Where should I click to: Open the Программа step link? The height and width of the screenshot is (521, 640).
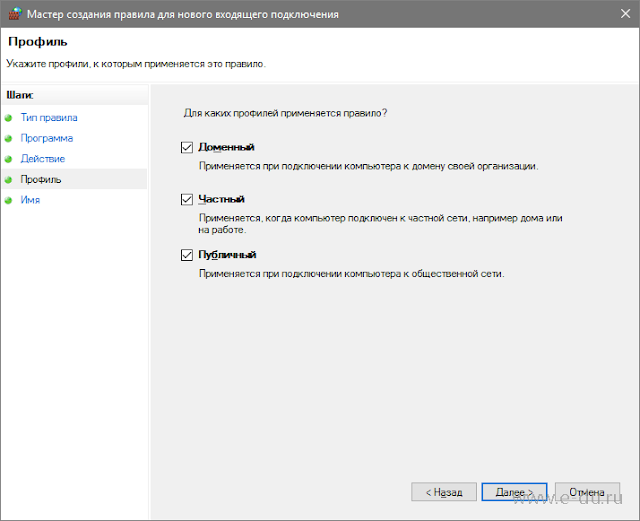click(46, 138)
